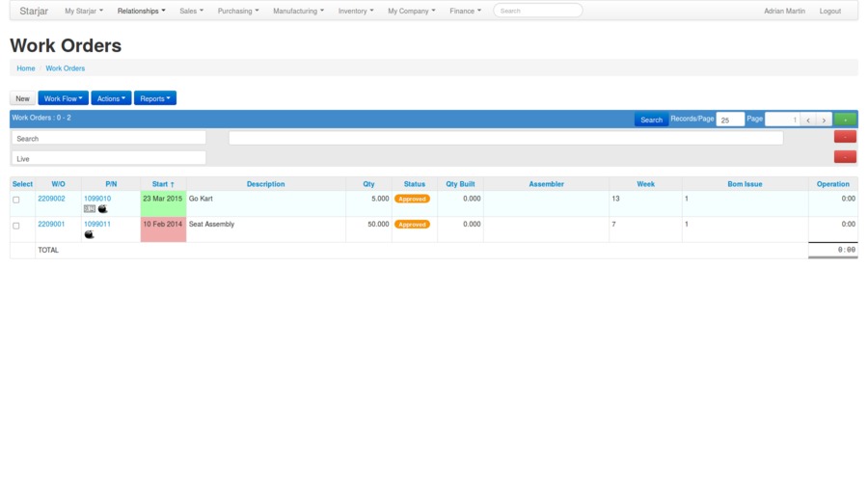868x482 pixels.
Task: Click the black round icon under part 1099010
Action: tap(103, 208)
